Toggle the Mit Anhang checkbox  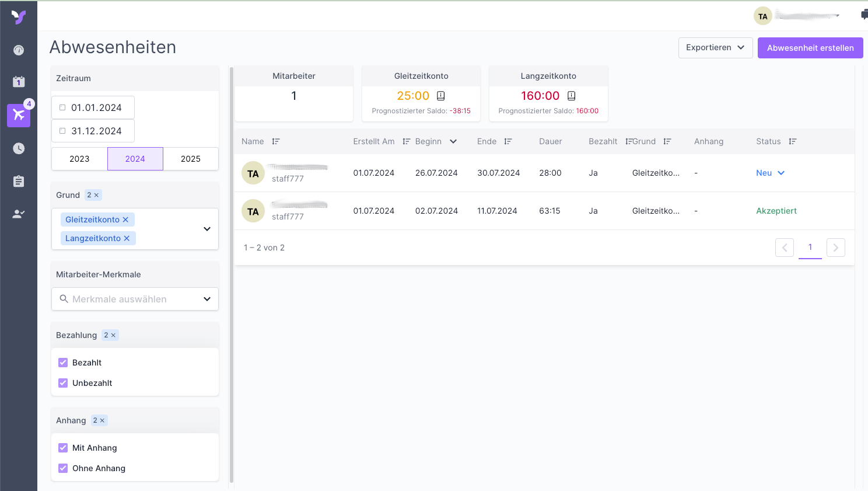pos(63,448)
